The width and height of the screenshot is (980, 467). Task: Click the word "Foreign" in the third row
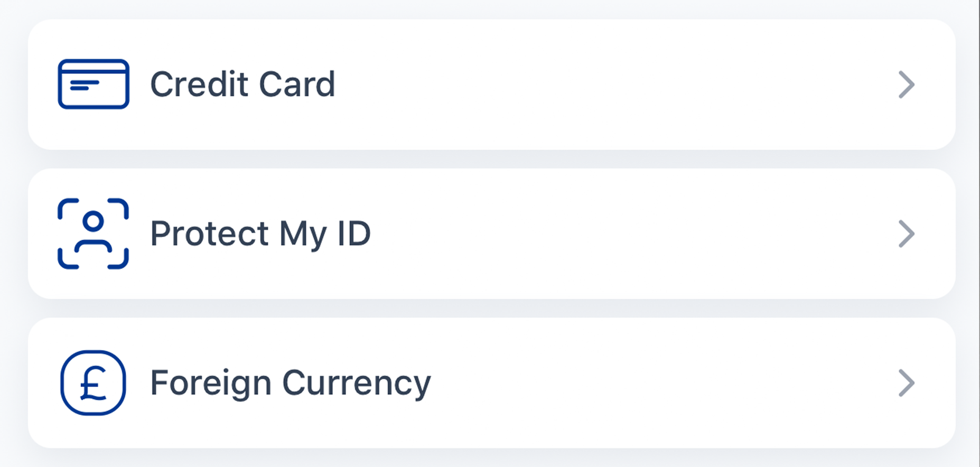[210, 383]
